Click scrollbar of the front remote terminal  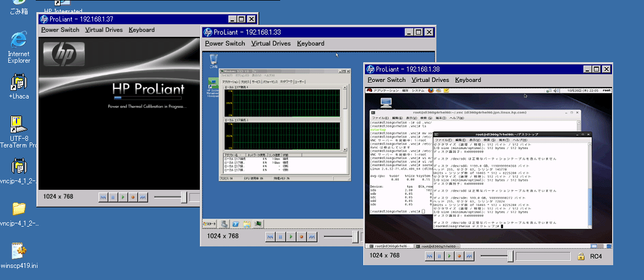590,184
